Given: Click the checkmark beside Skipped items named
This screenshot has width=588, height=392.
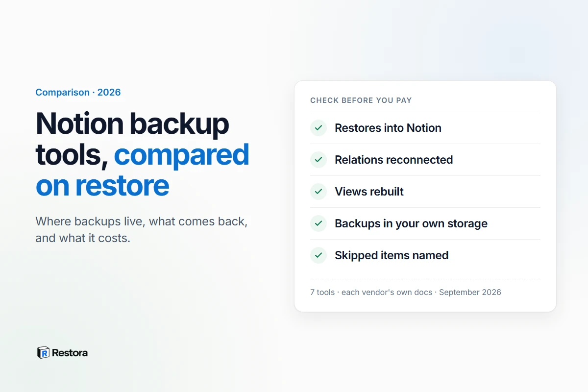Looking at the screenshot, I should pos(318,255).
